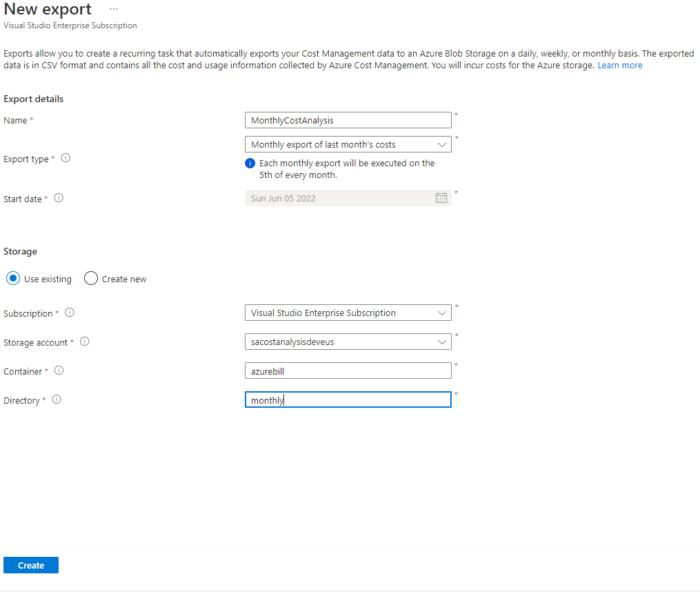Click the Directory info icon
Screen dimensions: 700x592
click(57, 399)
